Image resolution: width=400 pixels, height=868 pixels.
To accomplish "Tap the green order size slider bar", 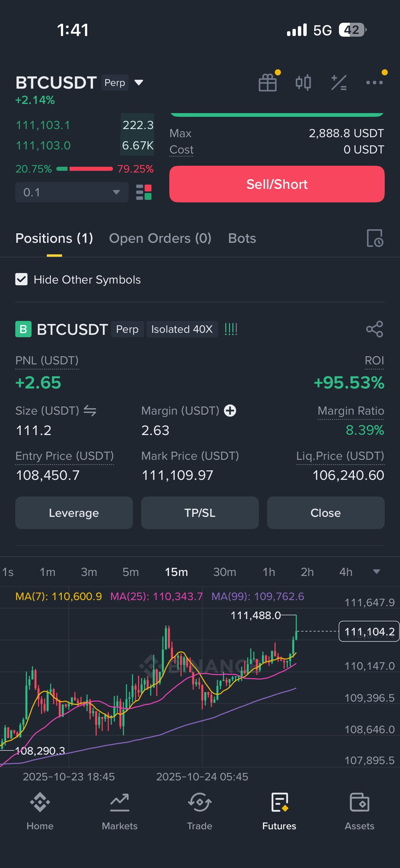I will (x=277, y=115).
